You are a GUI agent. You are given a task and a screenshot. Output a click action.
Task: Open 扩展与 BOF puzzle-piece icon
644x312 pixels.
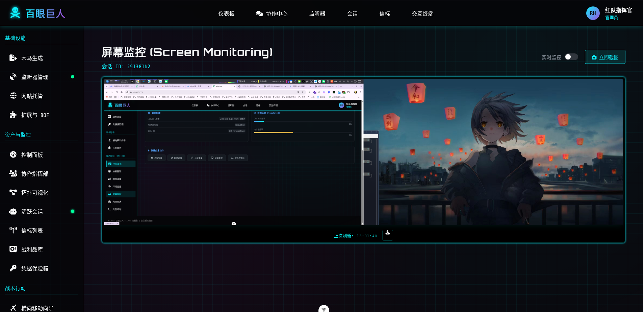[x=13, y=115]
